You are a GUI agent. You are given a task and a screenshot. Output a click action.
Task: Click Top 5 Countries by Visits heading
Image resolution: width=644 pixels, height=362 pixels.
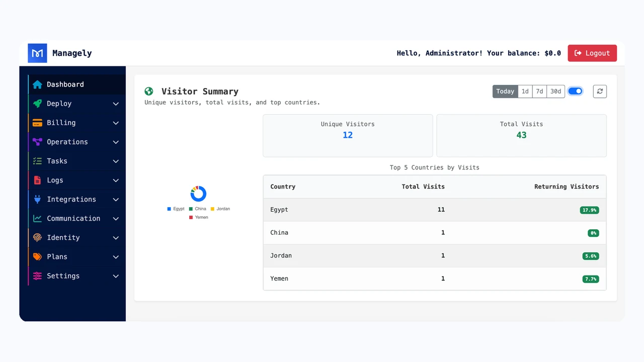click(x=435, y=167)
